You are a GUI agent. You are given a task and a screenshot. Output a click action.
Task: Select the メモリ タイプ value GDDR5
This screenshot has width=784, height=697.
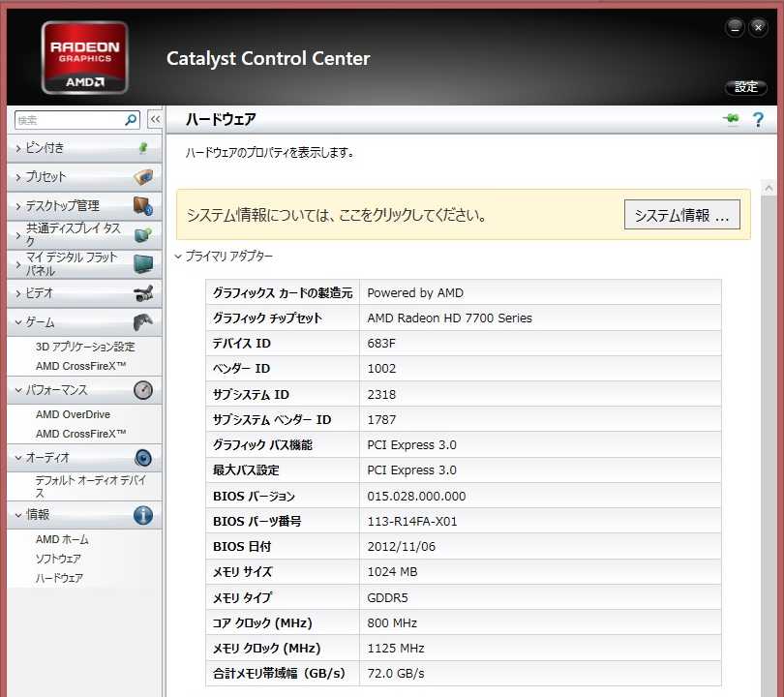click(387, 597)
